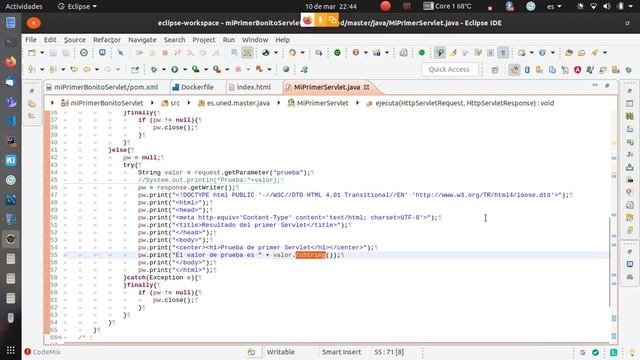The width and height of the screenshot is (640, 360).
Task: Open Thunderbird from the Ubuntu dock
Action: 11,82
